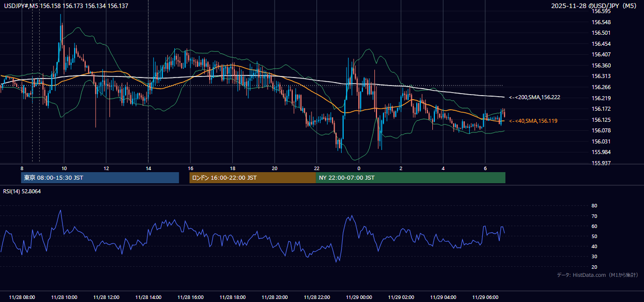Click price axis label 156.031
Viewport: 644px width, 302px height.
coord(601,141)
